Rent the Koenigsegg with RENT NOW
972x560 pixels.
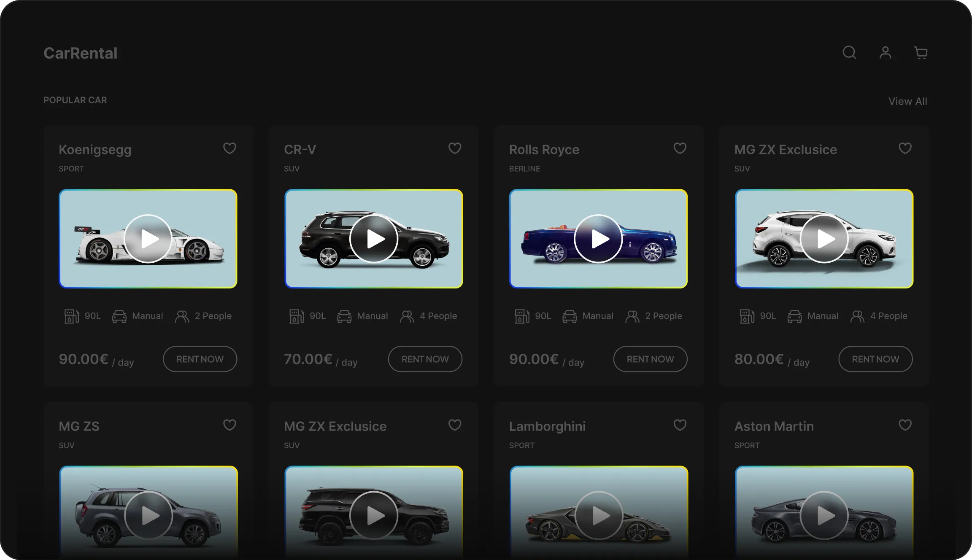click(x=200, y=359)
